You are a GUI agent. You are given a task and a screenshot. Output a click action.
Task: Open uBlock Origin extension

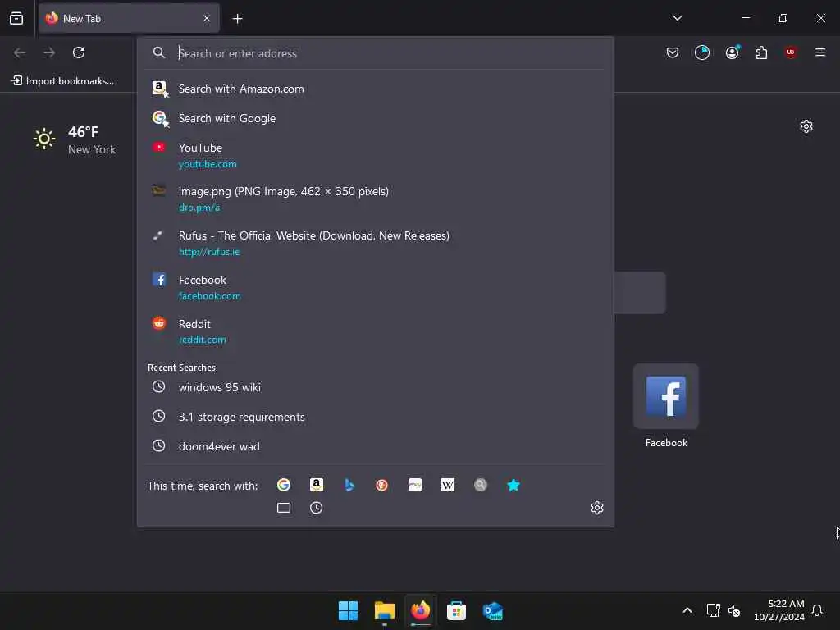point(791,52)
